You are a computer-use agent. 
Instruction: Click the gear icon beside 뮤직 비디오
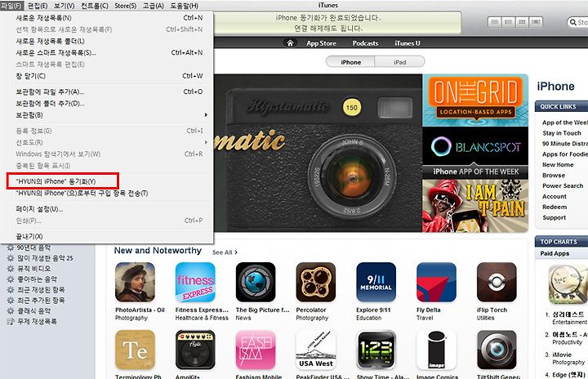coord(11,269)
